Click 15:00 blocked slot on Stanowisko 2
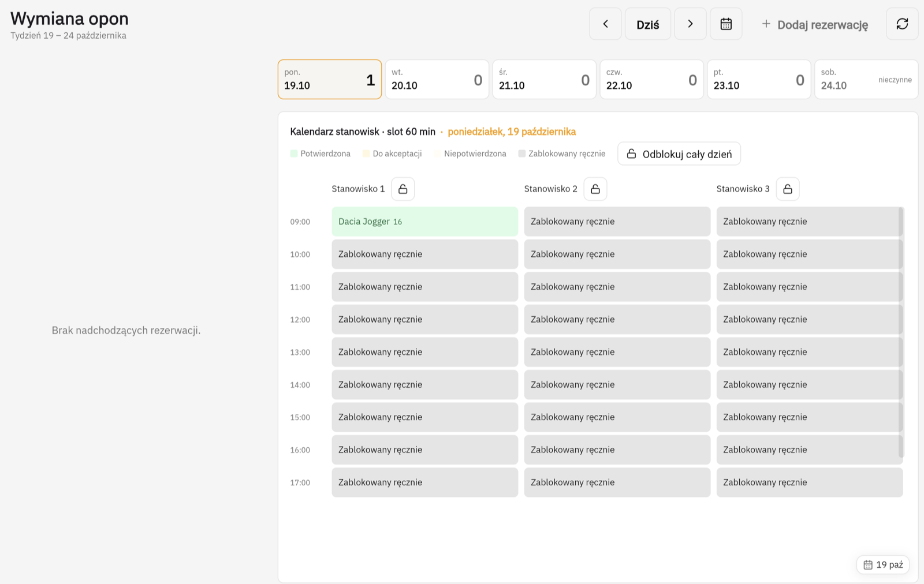 pos(617,417)
